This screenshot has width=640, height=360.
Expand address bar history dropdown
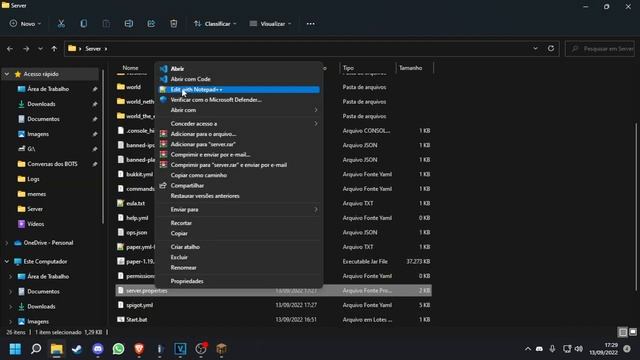[x=536, y=48]
